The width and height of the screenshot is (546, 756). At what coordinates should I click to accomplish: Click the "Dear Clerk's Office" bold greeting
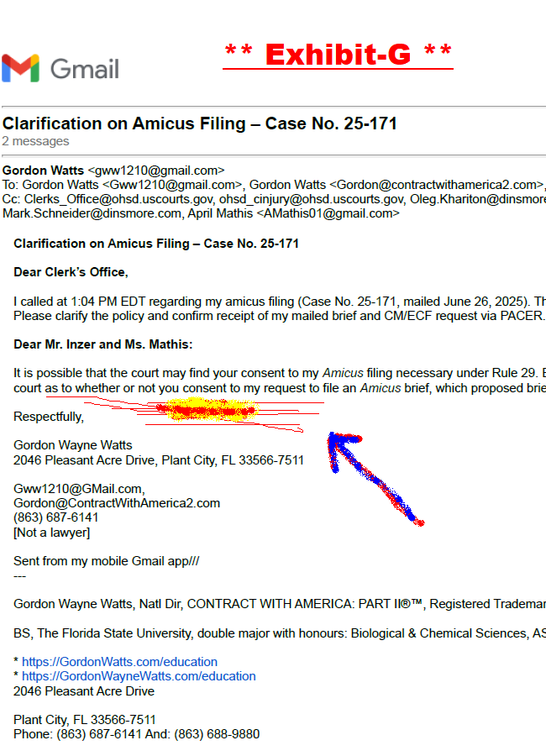click(x=71, y=272)
